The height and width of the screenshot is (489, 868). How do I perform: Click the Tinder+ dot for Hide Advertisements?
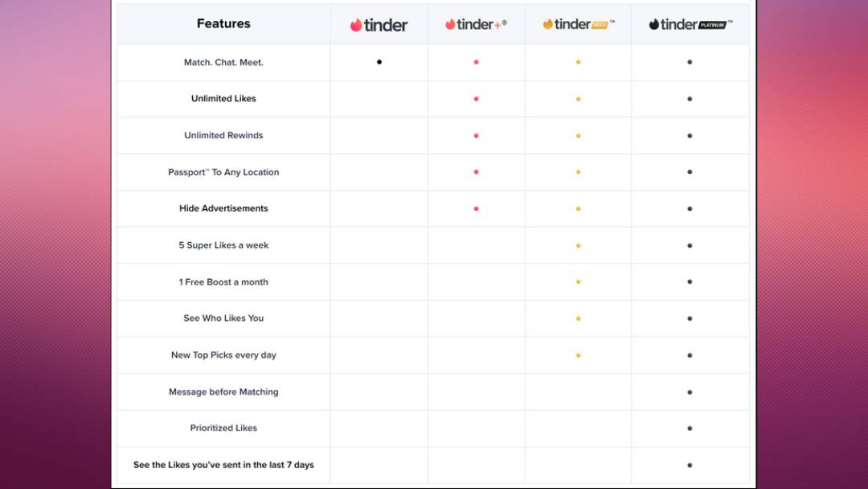point(476,208)
